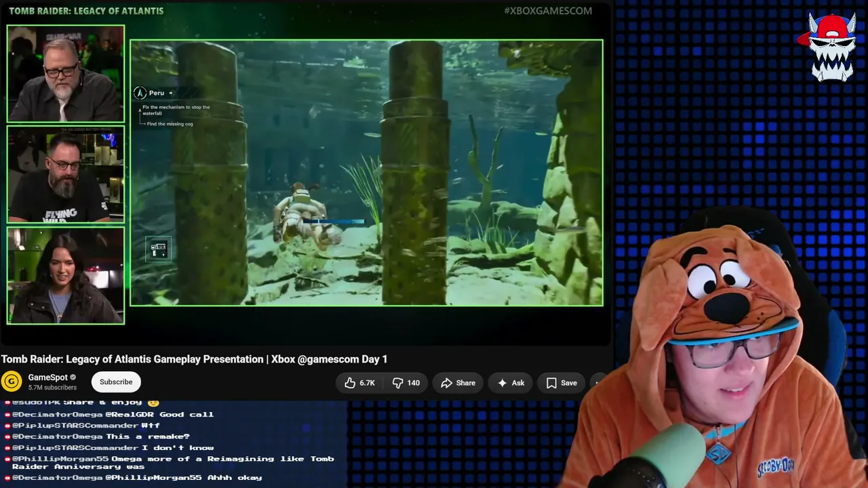The width and height of the screenshot is (868, 488).
Task: Click the Tomb Raider gameplay video player
Action: point(366,173)
